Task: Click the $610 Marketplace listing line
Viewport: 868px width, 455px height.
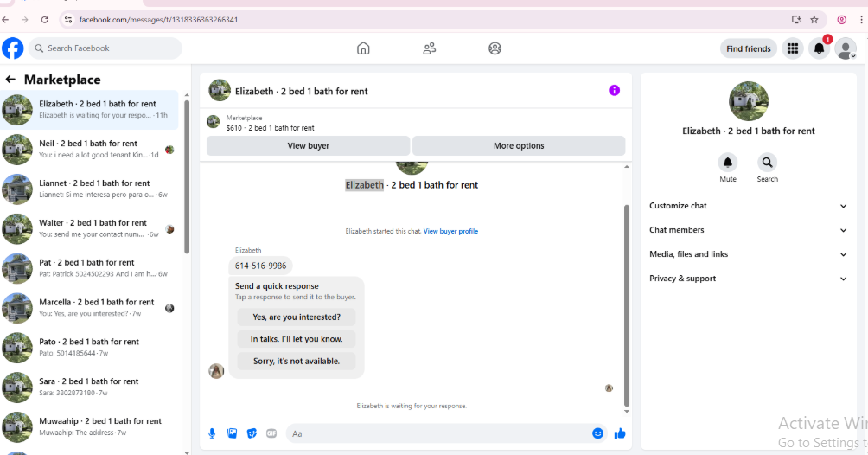Action: (x=270, y=128)
